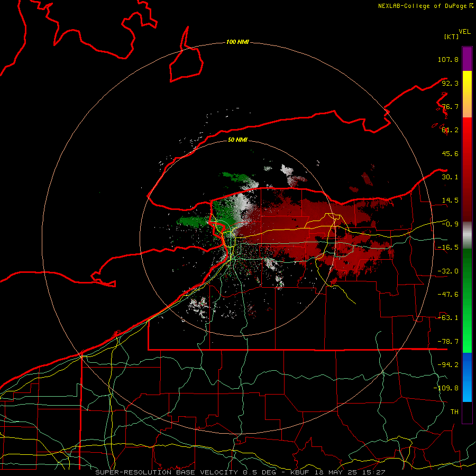The width and height of the screenshot is (476, 476).
Task: Select the -32.0 legend value
Action: tap(448, 271)
